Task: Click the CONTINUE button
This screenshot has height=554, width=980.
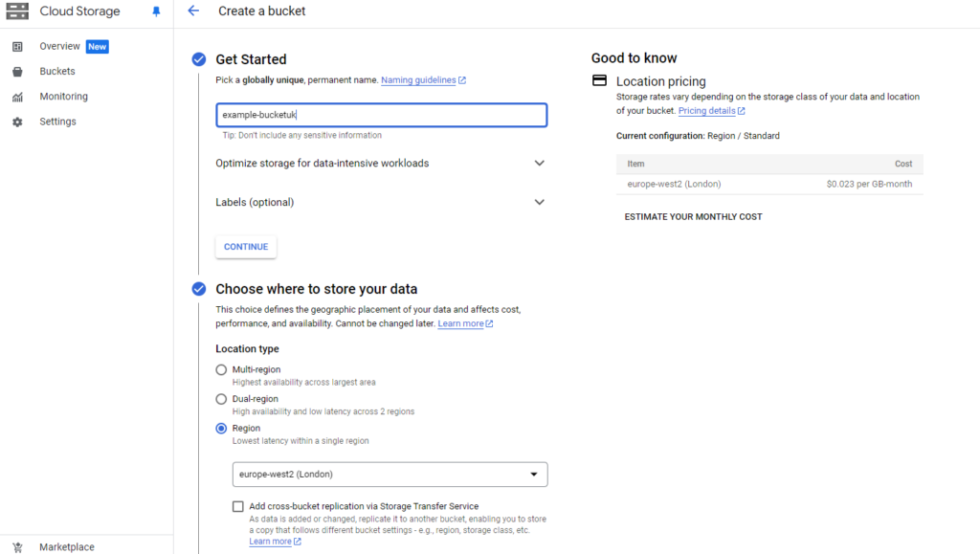Action: pyautogui.click(x=246, y=247)
